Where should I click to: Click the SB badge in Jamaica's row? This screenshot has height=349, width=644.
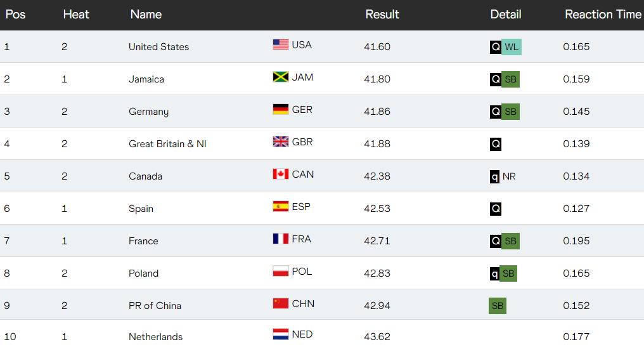coord(510,79)
